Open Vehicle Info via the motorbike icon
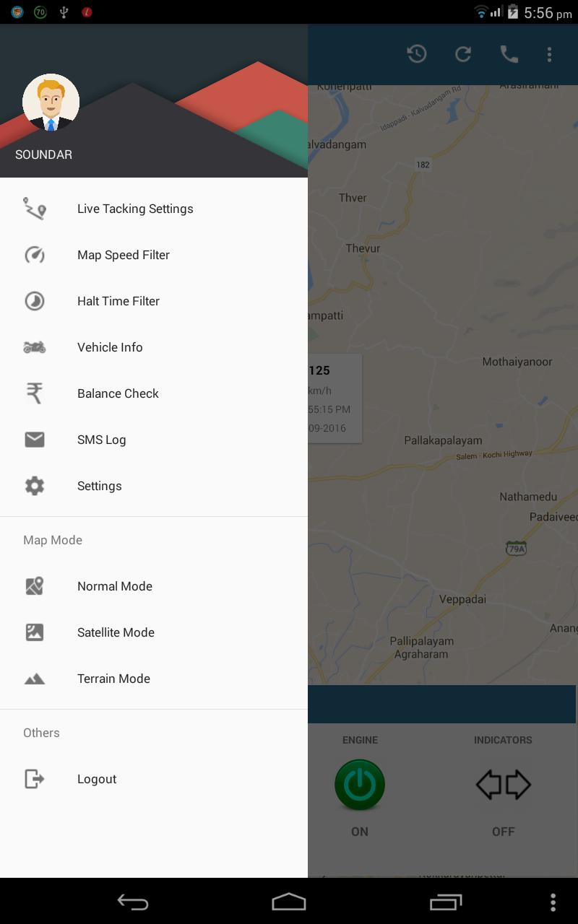The width and height of the screenshot is (578, 924). (x=35, y=347)
